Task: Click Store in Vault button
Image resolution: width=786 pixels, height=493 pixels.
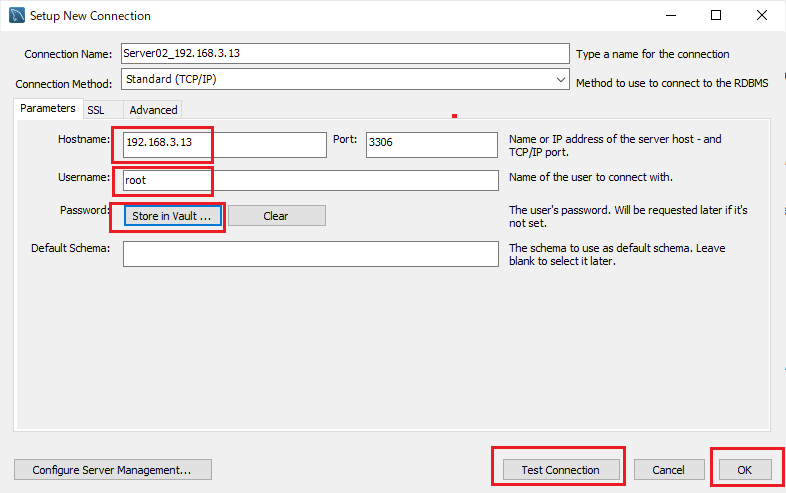Action: pyautogui.click(x=172, y=216)
